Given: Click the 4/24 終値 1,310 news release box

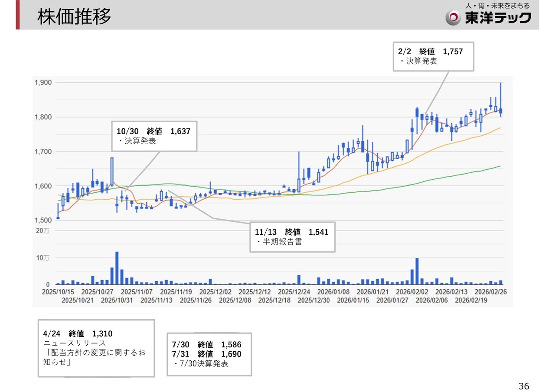Looking at the screenshot, I should [x=96, y=348].
